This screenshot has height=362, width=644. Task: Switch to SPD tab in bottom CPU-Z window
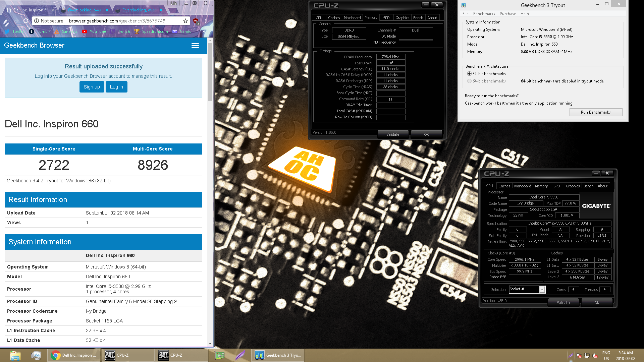tap(557, 186)
